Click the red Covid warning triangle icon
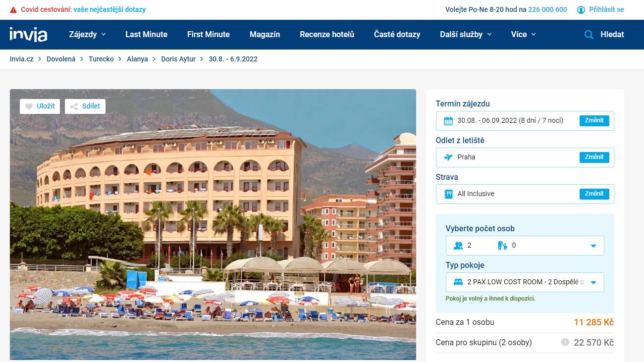The height and width of the screenshot is (362, 644). click(13, 10)
